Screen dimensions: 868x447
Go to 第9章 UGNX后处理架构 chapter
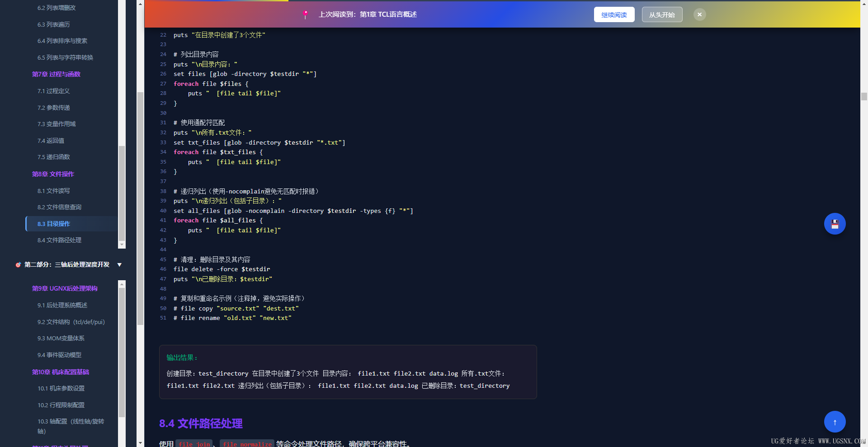pos(65,288)
